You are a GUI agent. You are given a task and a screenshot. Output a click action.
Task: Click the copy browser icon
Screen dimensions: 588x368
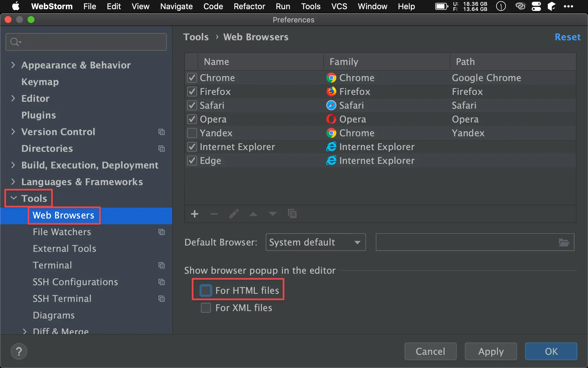coord(292,214)
